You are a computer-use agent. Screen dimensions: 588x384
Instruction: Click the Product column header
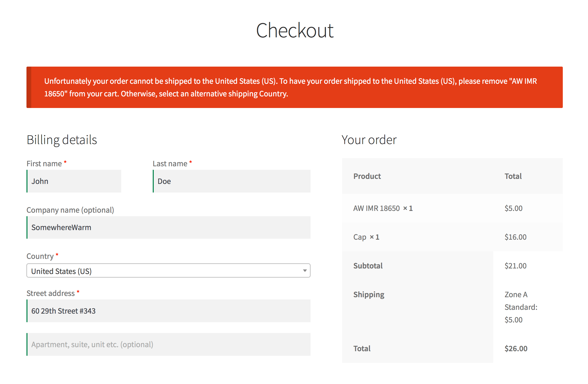coord(367,176)
